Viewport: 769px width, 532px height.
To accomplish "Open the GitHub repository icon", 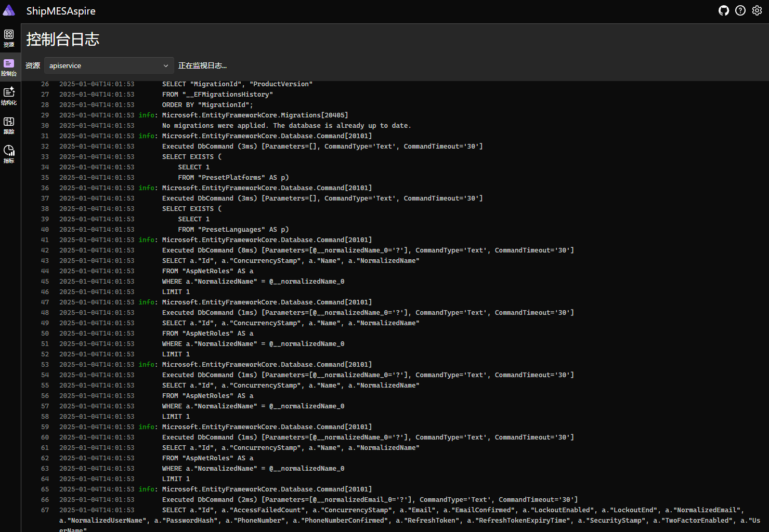I will click(723, 10).
